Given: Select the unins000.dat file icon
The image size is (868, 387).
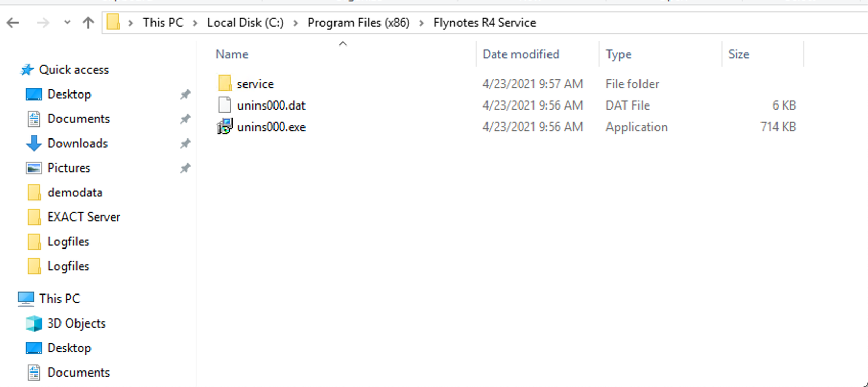Looking at the screenshot, I should click(x=225, y=105).
